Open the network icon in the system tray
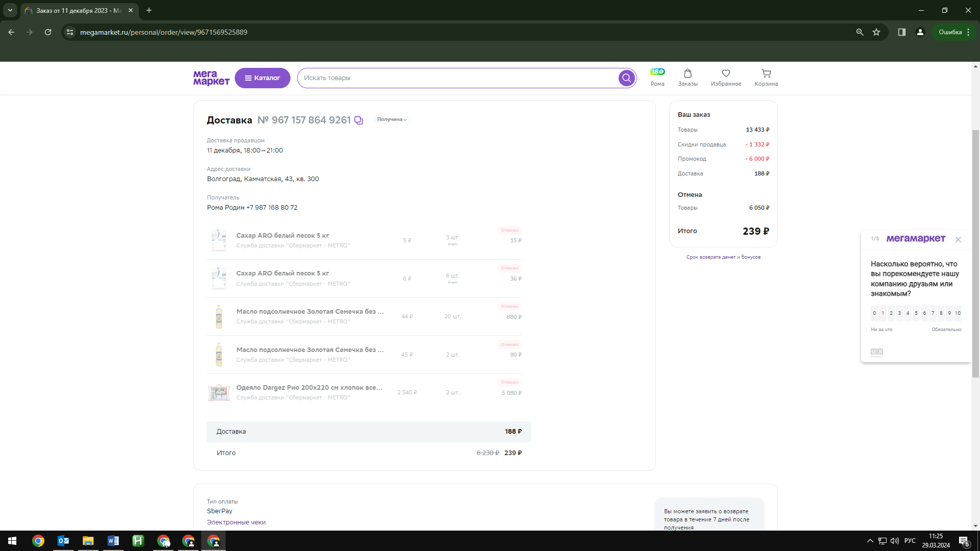980x551 pixels. pyautogui.click(x=883, y=541)
